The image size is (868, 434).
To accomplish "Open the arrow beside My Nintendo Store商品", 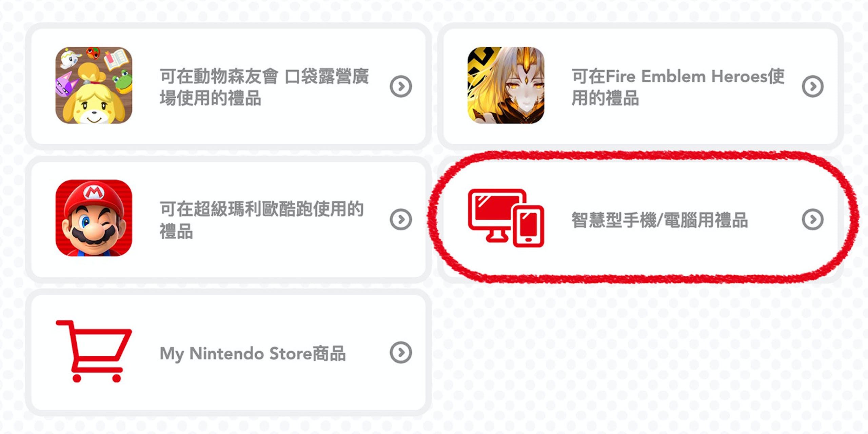I will pos(401,352).
